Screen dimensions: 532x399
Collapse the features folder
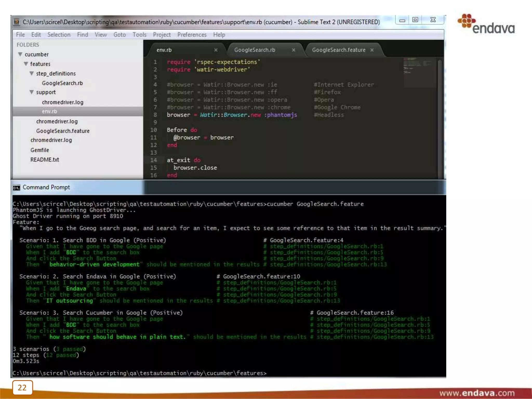point(26,64)
